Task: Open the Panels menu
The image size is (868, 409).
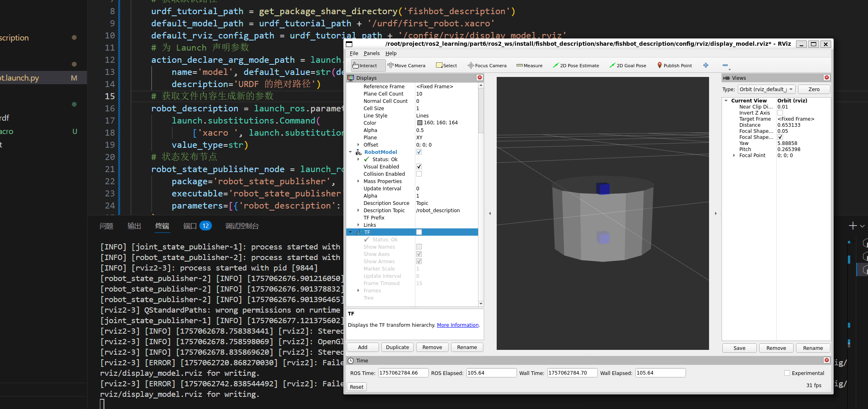Action: [x=371, y=53]
